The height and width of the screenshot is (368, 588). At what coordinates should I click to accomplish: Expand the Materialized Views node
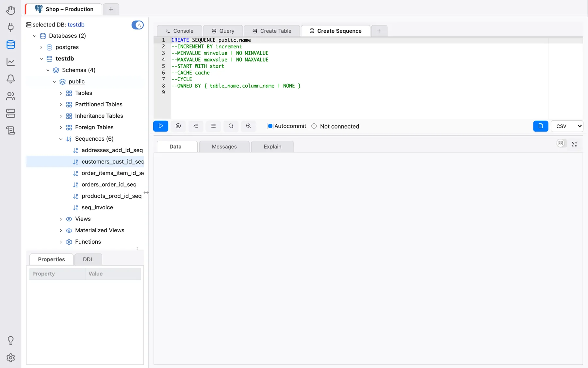pyautogui.click(x=61, y=231)
